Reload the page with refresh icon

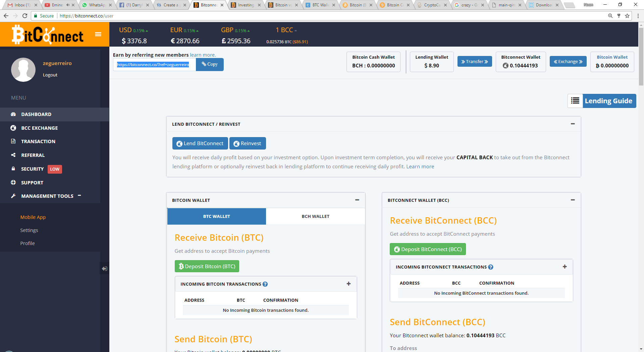point(25,16)
